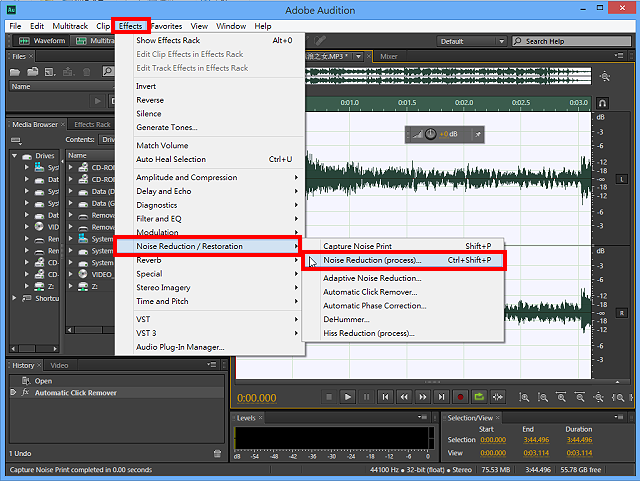
Task: Switch to the Effects Rack tab
Action: coord(92,125)
